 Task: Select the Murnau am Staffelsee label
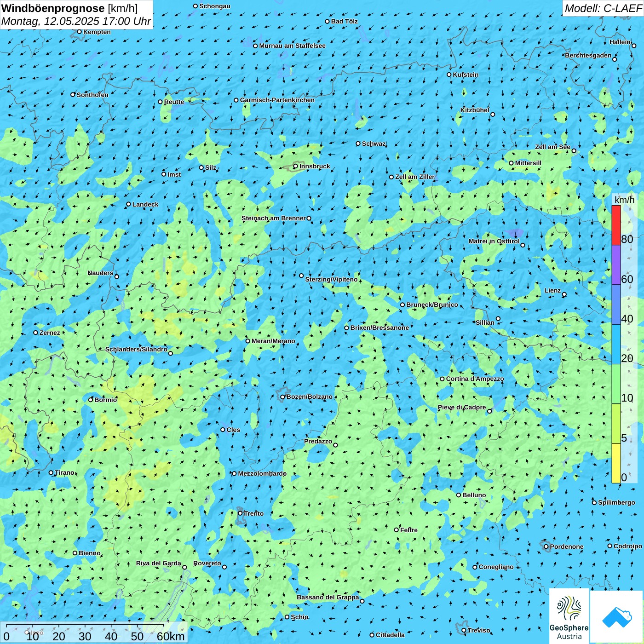tap(292, 46)
